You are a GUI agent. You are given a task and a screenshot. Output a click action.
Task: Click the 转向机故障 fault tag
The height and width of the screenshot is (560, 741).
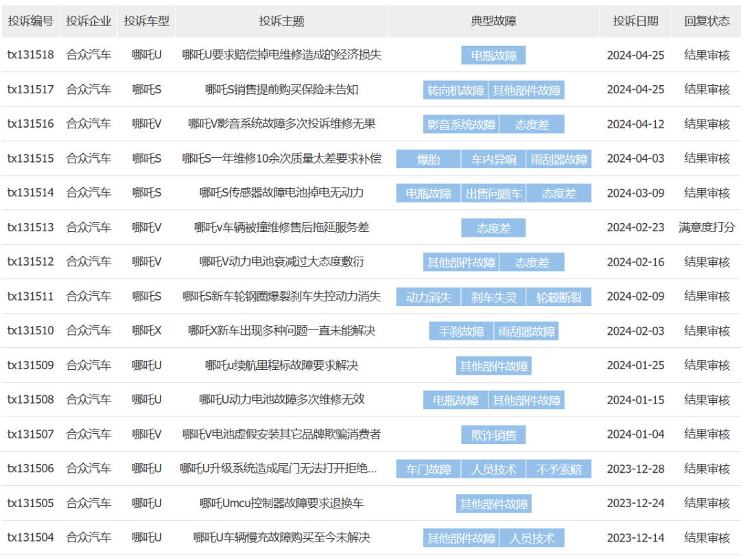coord(455,90)
